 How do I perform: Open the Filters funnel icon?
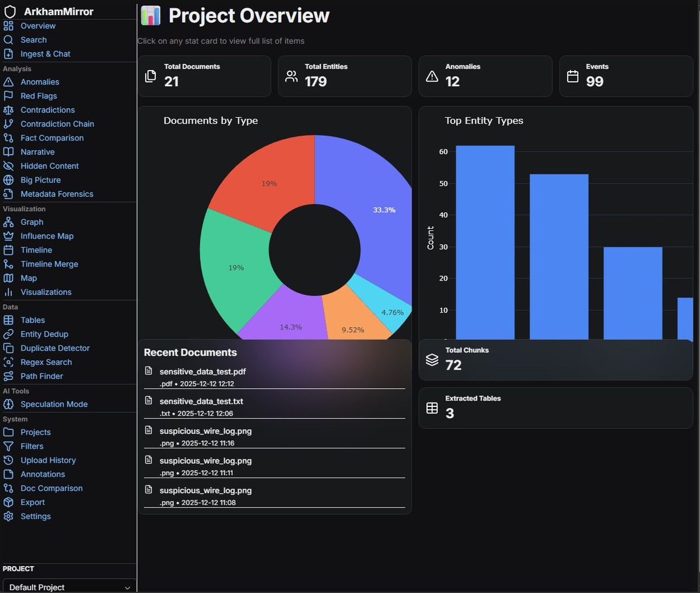click(8, 445)
